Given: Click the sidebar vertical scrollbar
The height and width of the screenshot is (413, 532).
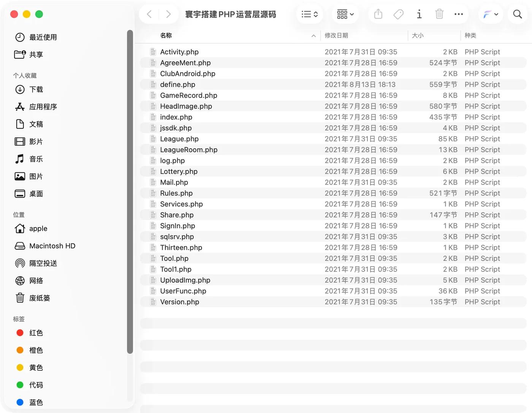Looking at the screenshot, I should pos(130,192).
